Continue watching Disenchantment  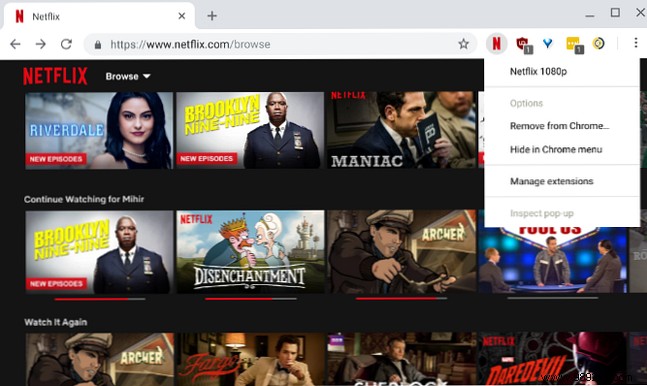pyautogui.click(x=250, y=252)
